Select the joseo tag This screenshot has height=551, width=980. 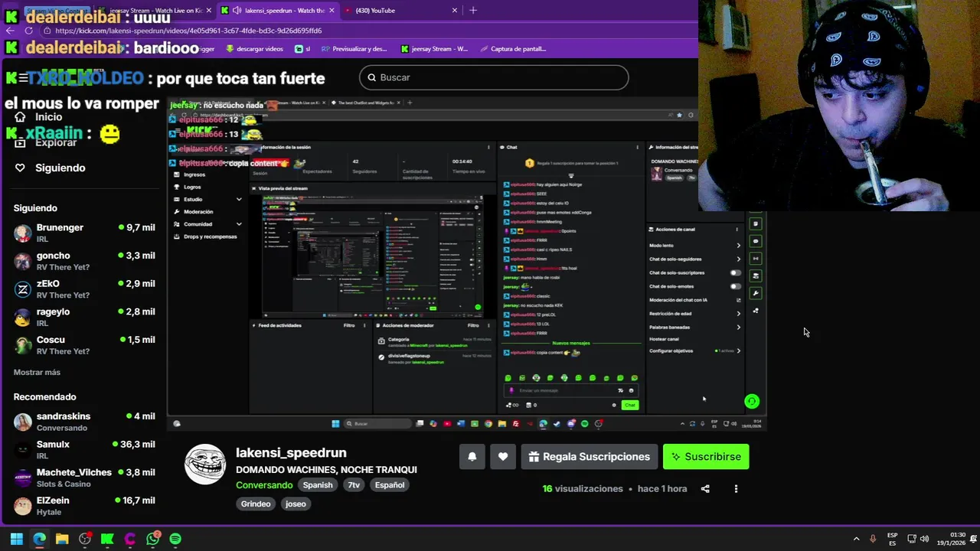[296, 504]
